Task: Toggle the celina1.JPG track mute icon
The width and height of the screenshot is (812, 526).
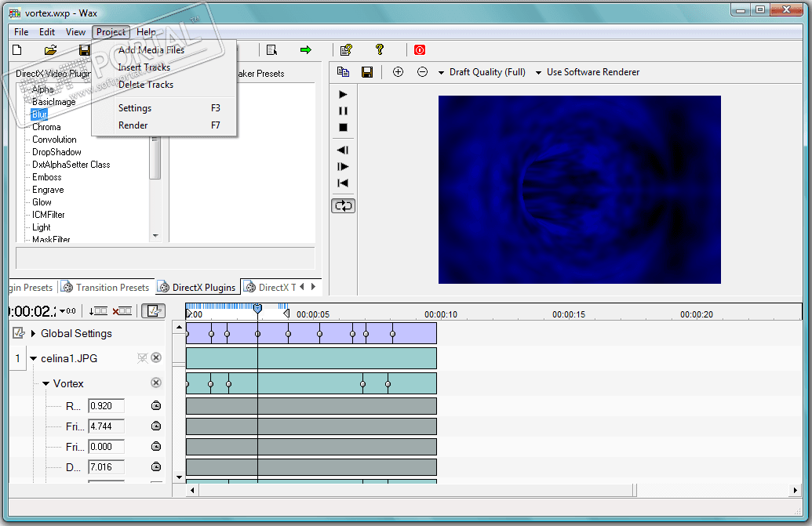Action: point(142,358)
